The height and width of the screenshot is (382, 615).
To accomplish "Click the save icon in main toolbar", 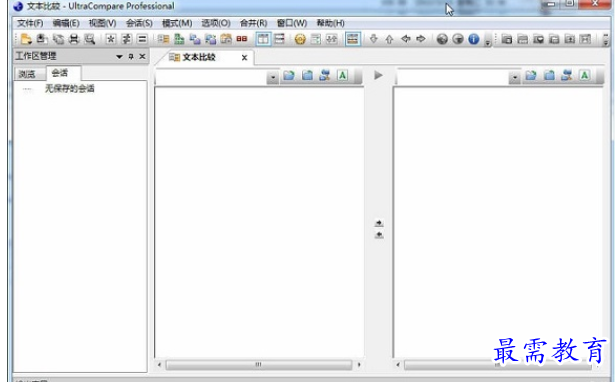I will click(x=42, y=39).
